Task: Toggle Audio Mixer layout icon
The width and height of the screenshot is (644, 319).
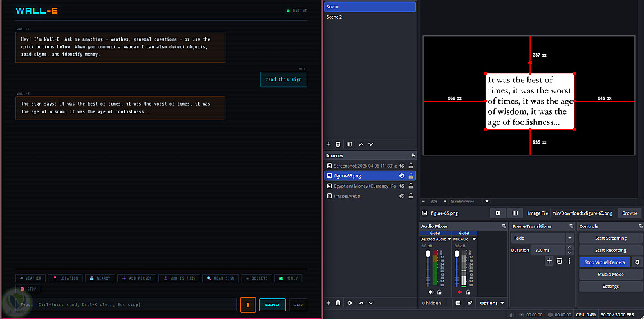Action: [459, 303]
